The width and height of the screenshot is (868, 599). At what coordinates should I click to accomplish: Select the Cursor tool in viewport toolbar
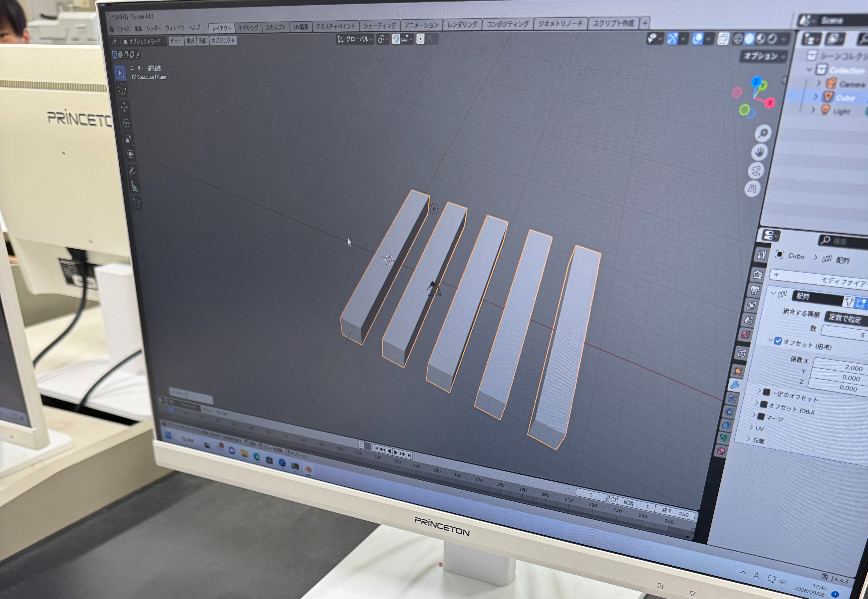122,89
